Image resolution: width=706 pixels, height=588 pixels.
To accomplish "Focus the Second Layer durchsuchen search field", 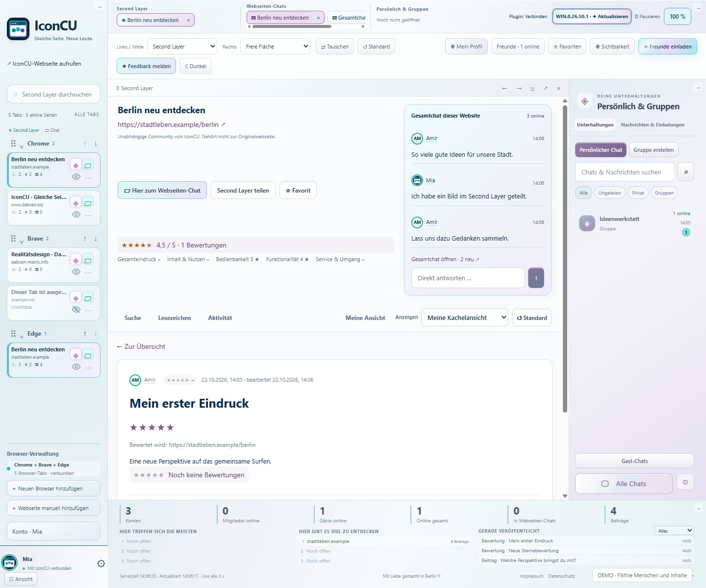I will click(53, 94).
